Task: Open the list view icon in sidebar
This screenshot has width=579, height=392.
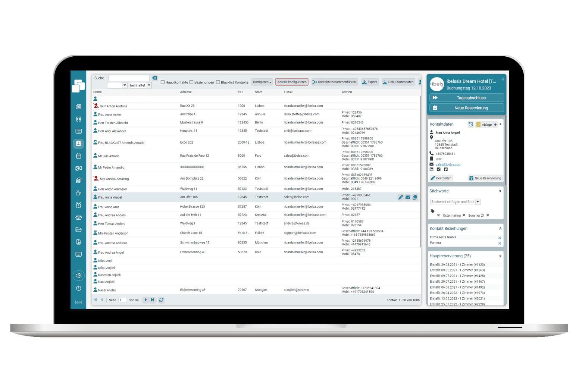Action: pos(78,131)
